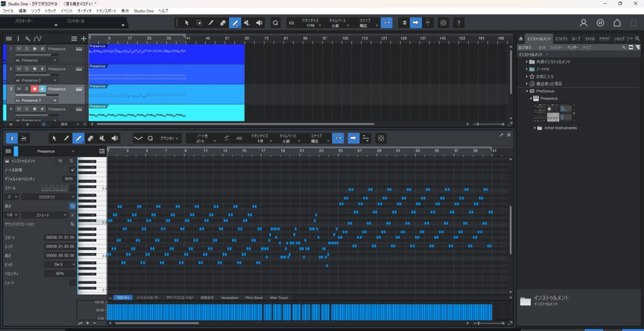
Task: Open the track inspector 'i' icon
Action: [18, 38]
